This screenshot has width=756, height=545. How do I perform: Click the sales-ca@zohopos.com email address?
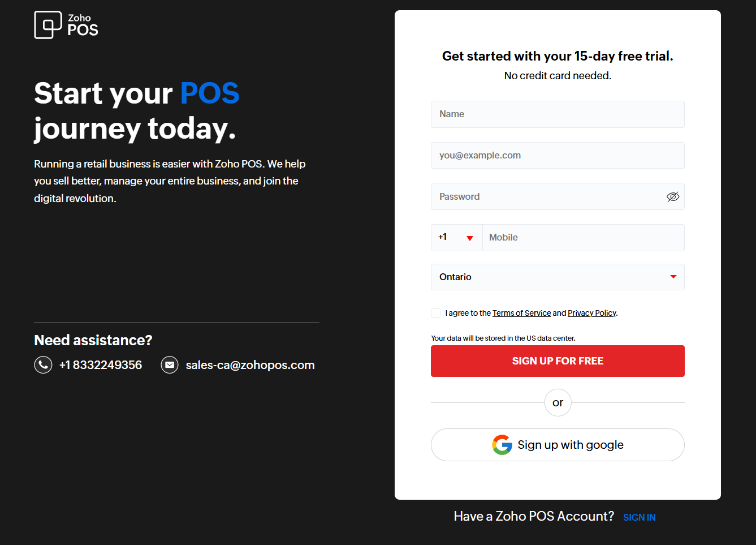point(250,365)
